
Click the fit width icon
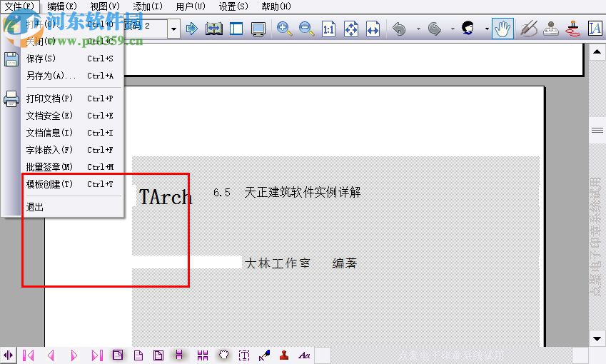[373, 29]
